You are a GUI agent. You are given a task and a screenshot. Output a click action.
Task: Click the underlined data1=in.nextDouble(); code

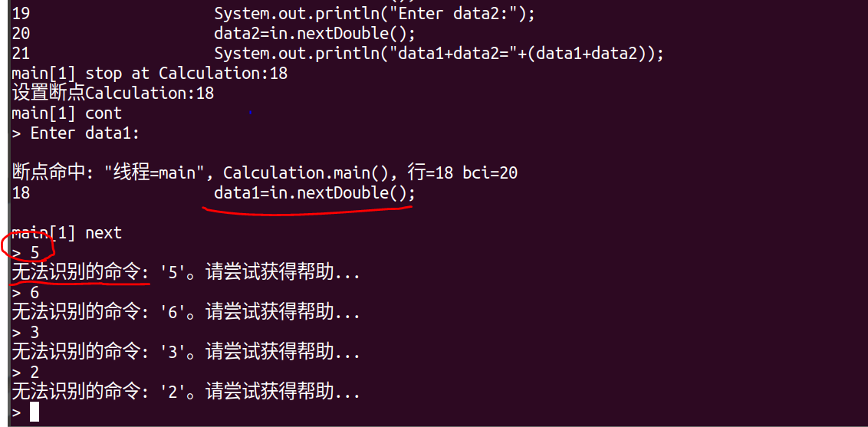pos(314,193)
